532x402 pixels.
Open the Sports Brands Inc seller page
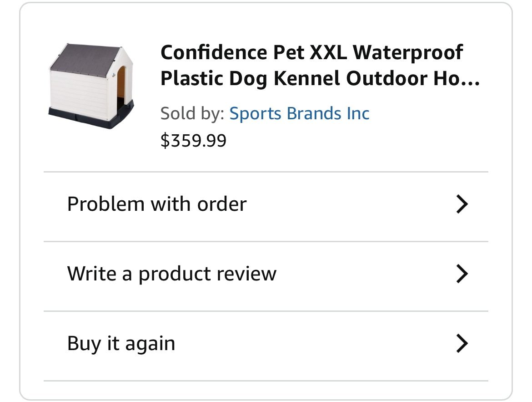pos(300,113)
